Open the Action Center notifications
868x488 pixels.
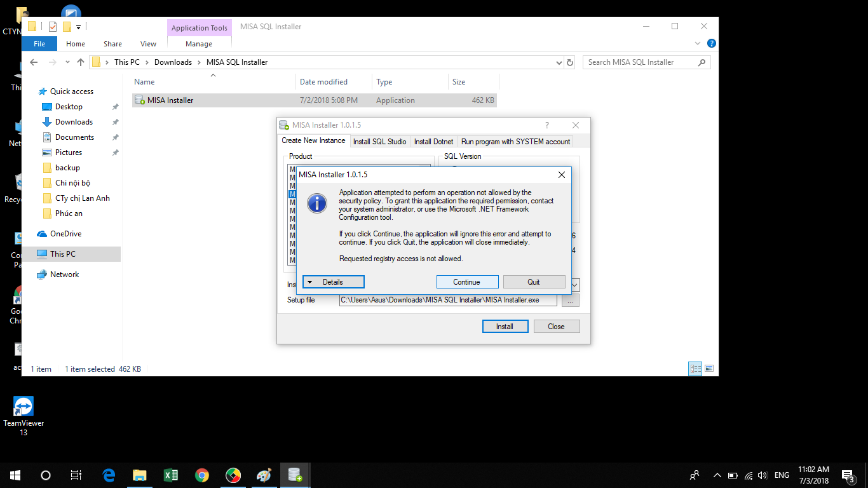click(848, 475)
